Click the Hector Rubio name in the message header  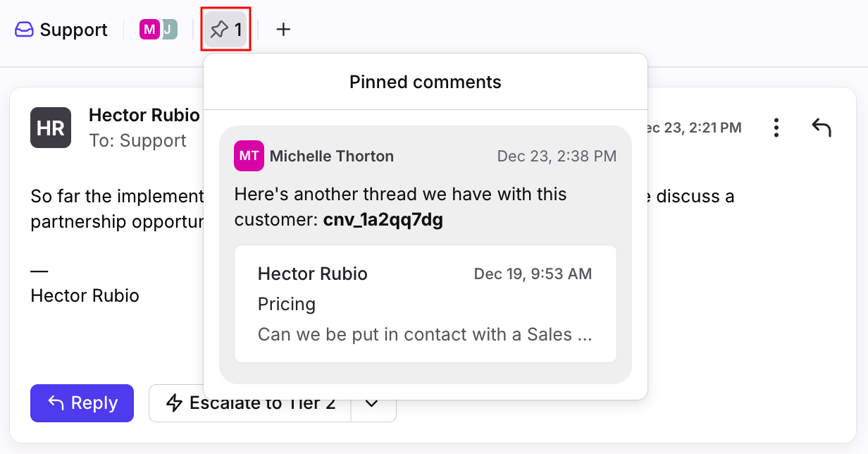click(144, 116)
